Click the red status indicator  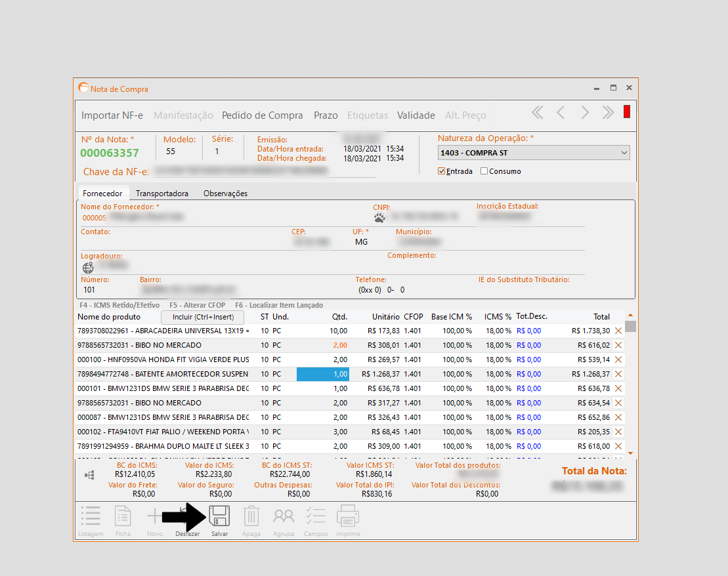(627, 112)
